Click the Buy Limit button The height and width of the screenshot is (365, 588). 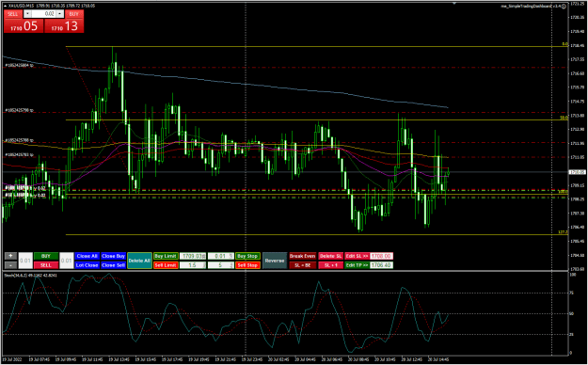coord(166,256)
